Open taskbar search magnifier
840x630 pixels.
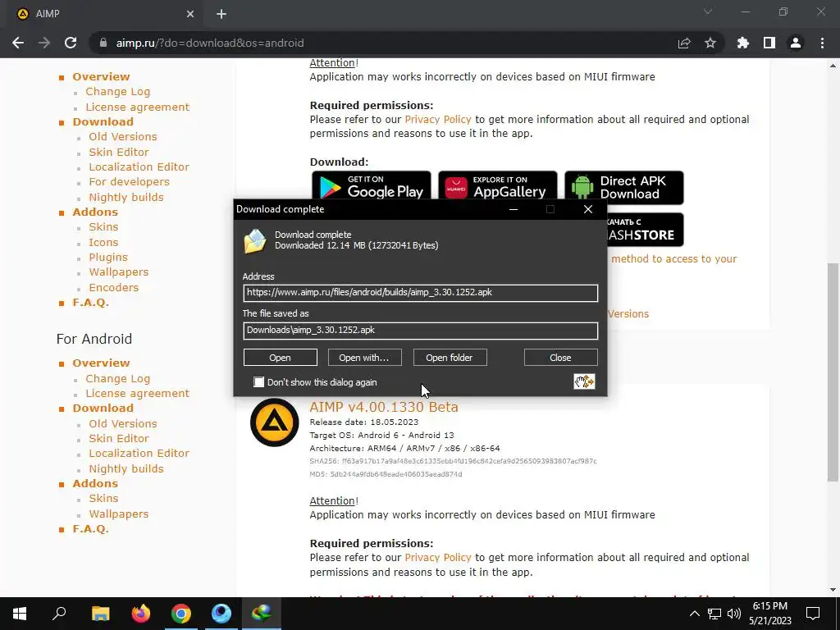pyautogui.click(x=59, y=614)
